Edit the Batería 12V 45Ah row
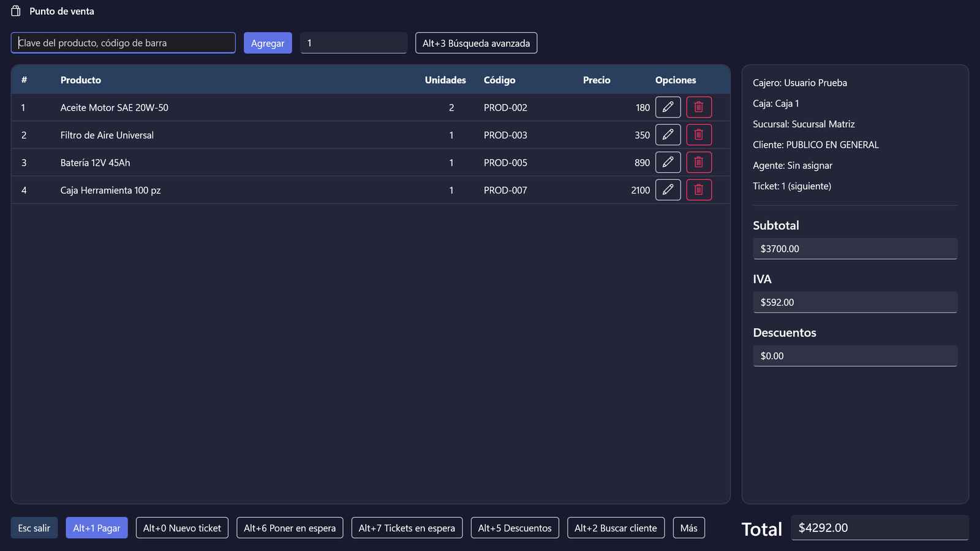Viewport: 980px width, 551px height. (x=668, y=162)
